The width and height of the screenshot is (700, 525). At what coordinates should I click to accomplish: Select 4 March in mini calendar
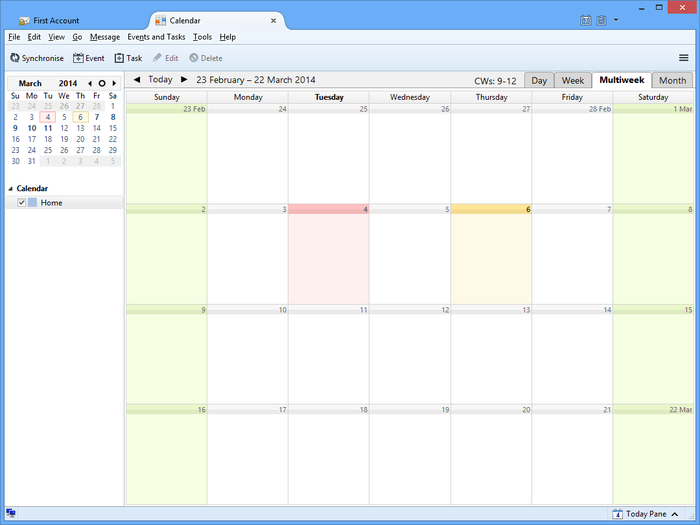[x=48, y=117]
